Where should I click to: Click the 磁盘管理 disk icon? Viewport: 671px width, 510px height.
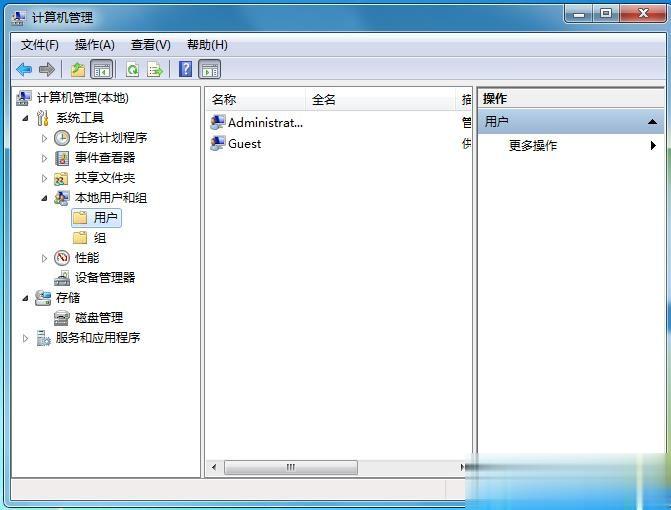pos(62,318)
